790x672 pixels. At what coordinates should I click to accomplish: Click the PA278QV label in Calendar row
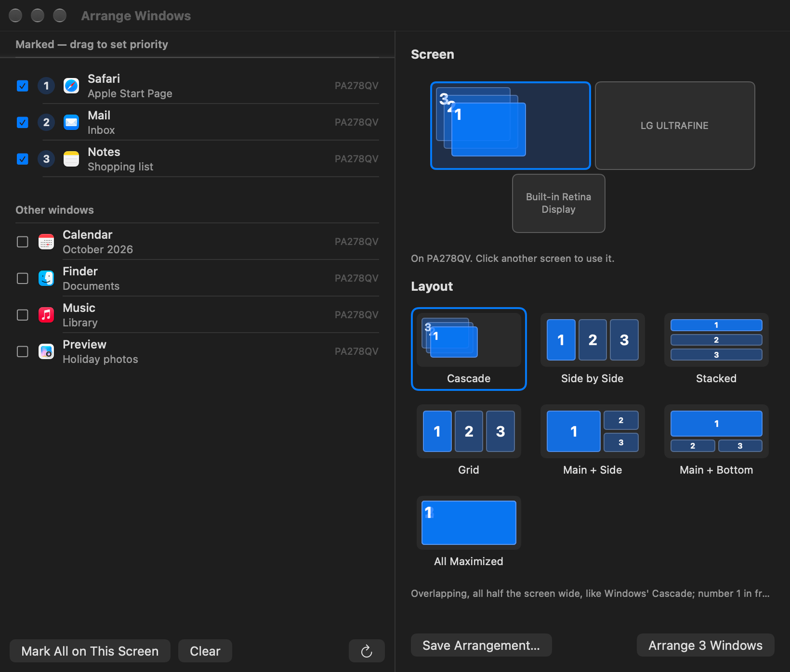point(356,242)
